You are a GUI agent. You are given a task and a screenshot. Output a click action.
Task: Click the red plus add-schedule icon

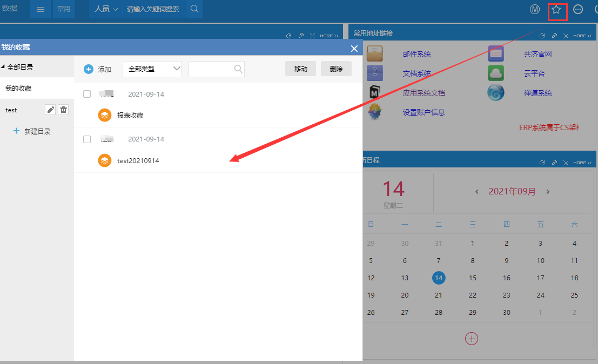coord(472,339)
